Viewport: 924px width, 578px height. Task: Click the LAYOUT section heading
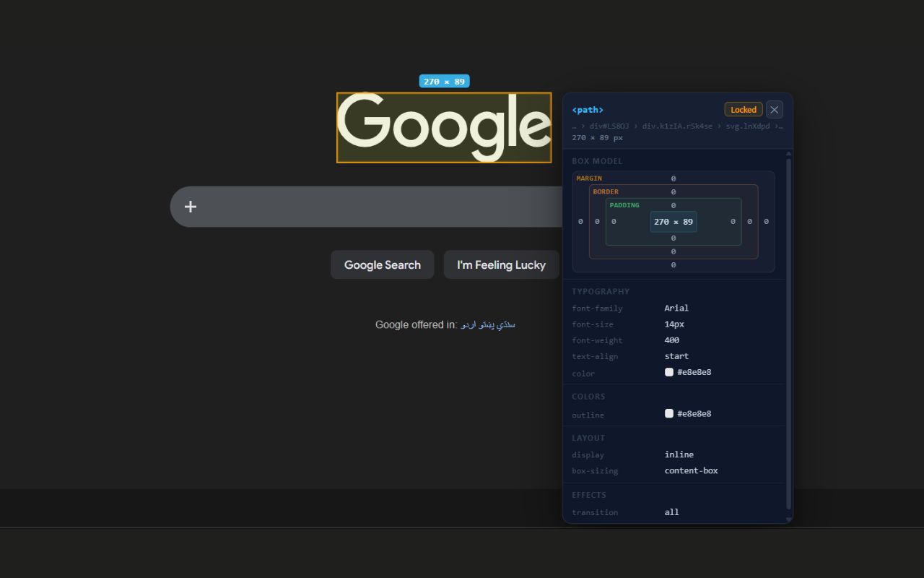(x=588, y=438)
